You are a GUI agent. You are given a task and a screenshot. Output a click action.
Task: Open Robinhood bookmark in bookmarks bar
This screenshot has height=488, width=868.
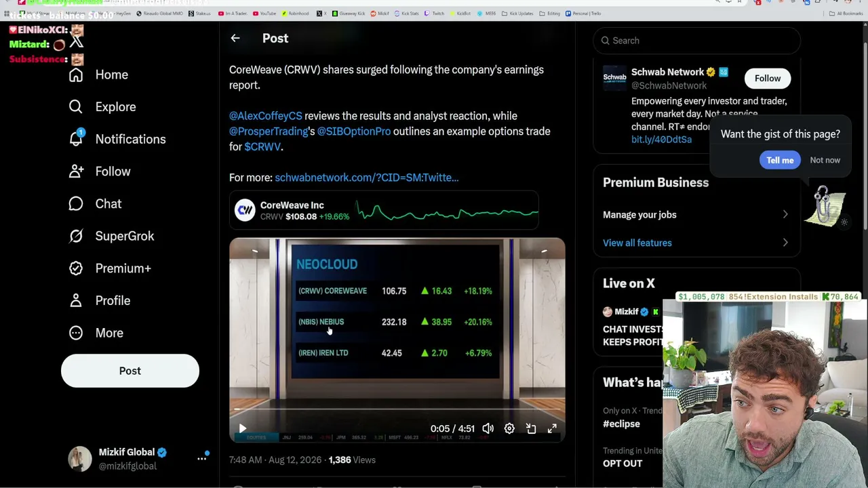294,14
